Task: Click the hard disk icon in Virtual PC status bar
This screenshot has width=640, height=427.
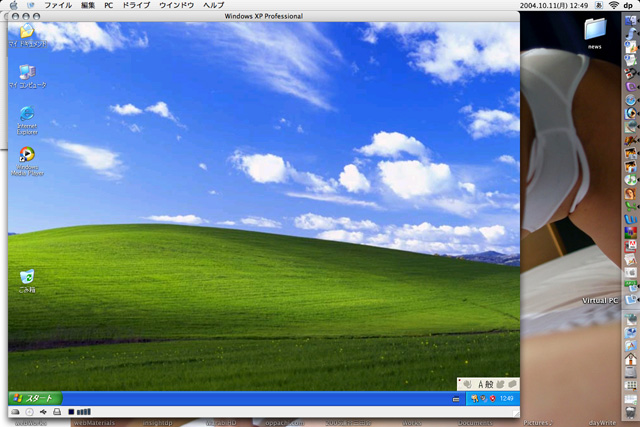Action: [x=14, y=412]
